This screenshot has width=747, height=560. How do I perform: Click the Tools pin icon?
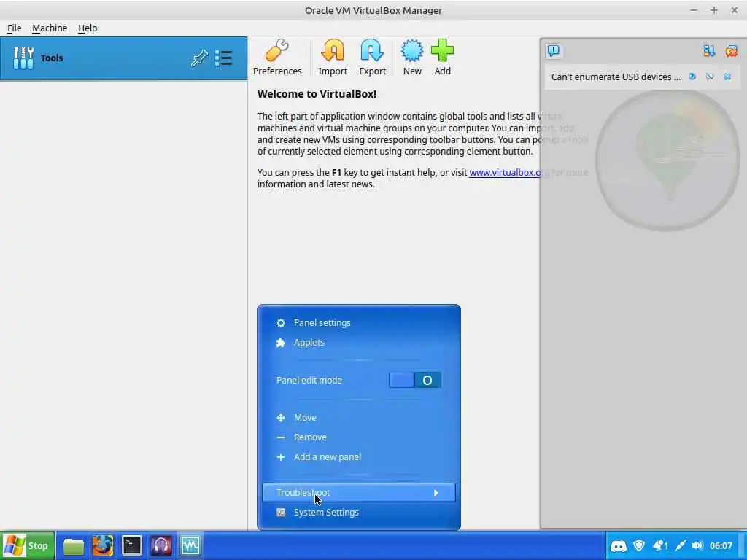(199, 58)
